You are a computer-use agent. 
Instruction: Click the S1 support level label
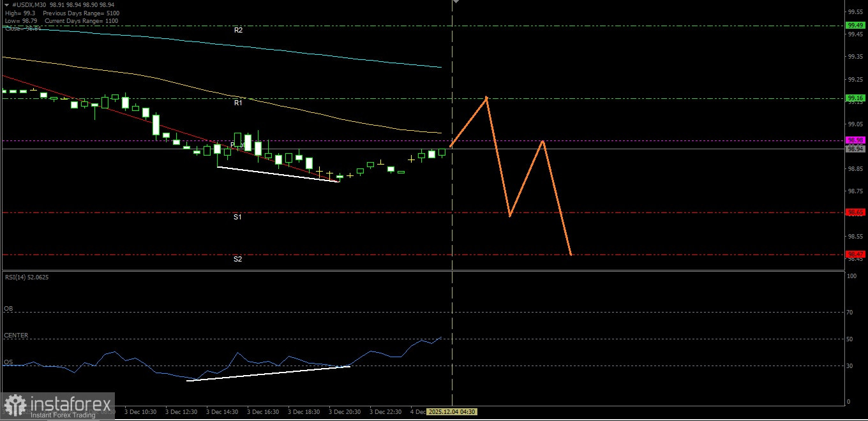(x=238, y=217)
